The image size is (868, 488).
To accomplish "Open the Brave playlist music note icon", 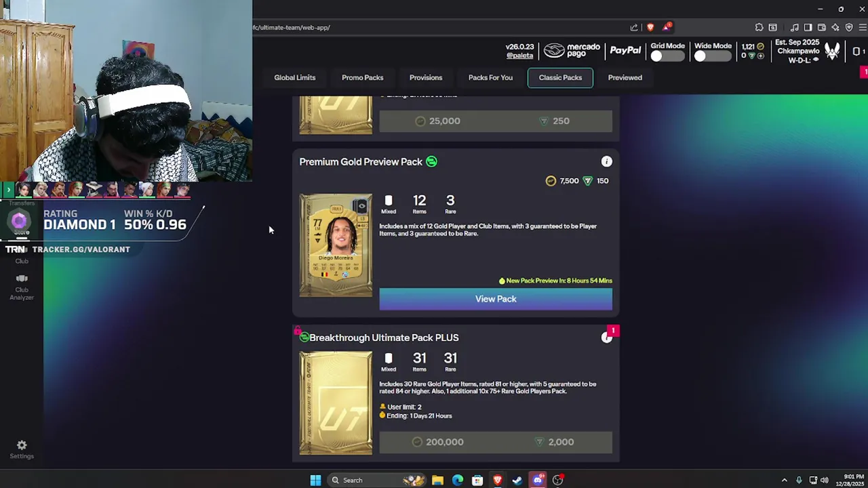I will 794,27.
